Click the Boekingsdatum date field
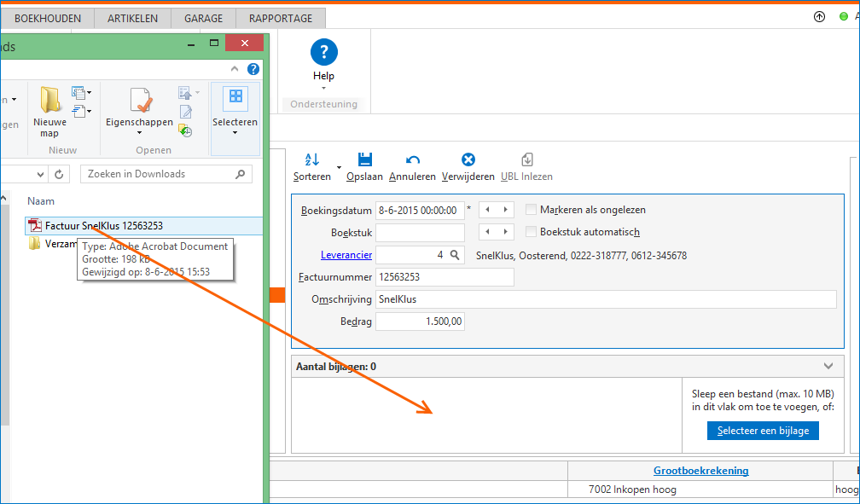This screenshot has height=504, width=860. [420, 210]
